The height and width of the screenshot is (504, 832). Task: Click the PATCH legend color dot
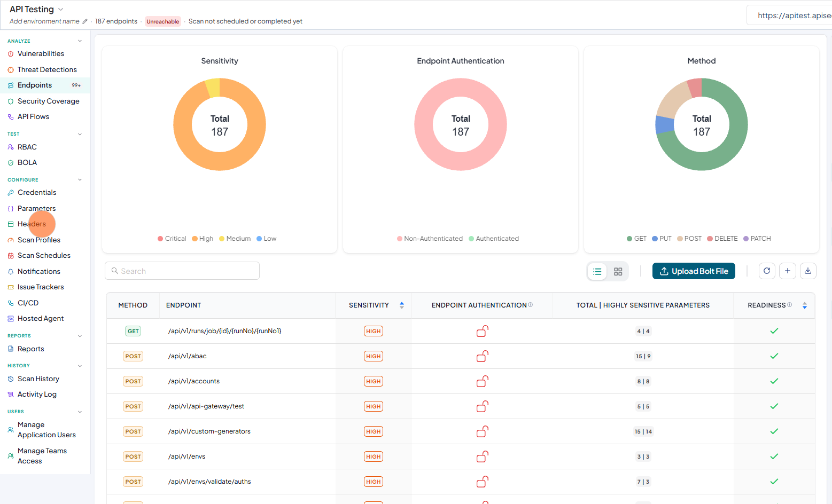coord(746,239)
